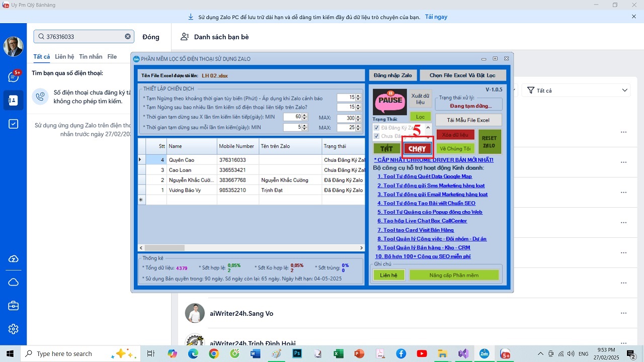Show hidden system tray icons
Viewport: 644px width, 362px height.
pyautogui.click(x=541, y=353)
